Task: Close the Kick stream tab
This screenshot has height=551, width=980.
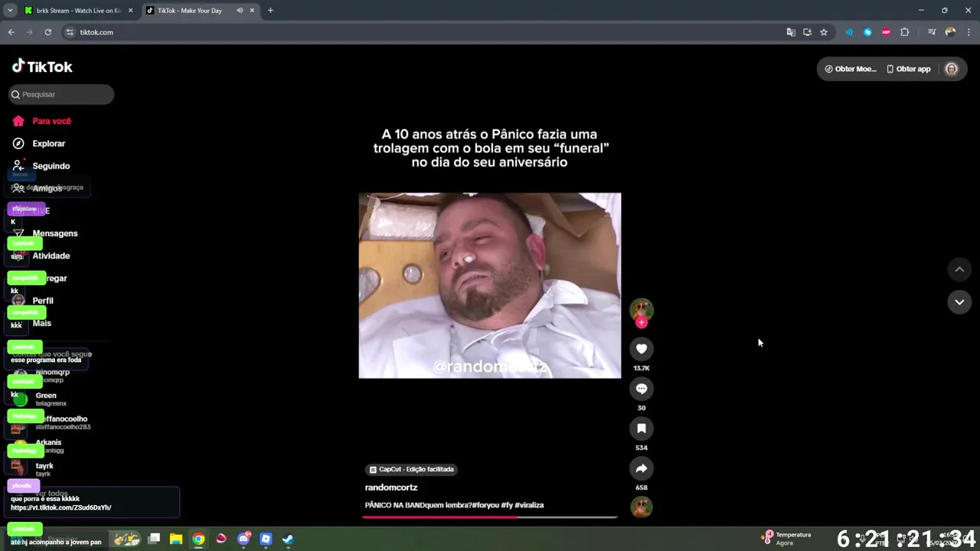Action: click(x=130, y=11)
